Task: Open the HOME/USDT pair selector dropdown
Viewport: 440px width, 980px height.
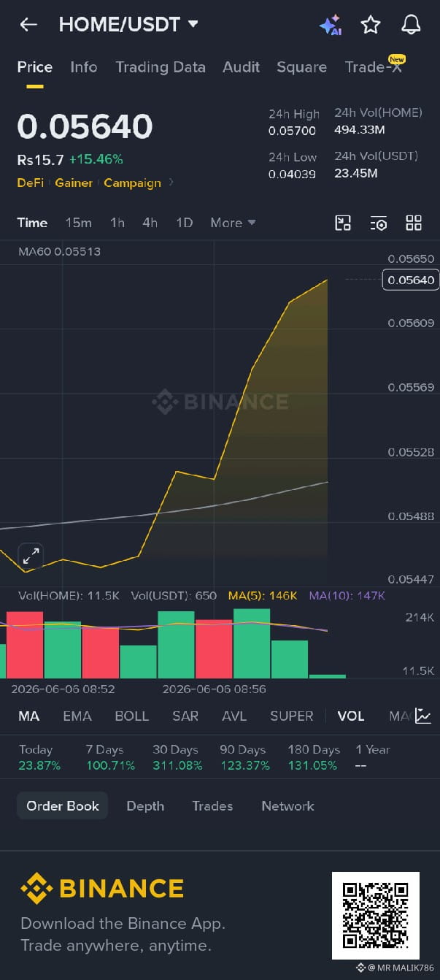Action: tap(128, 24)
